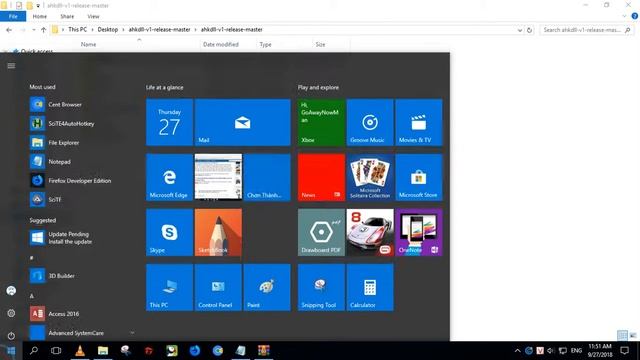Open Firefox Developer Edition on taskbar
This screenshot has height=360, width=640.
[195, 351]
